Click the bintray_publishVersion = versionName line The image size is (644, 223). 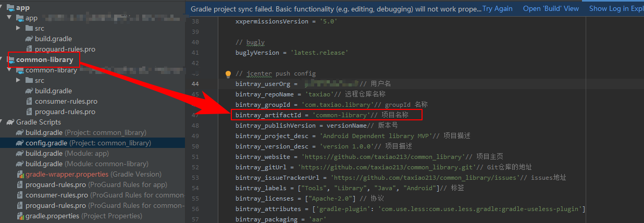(x=317, y=126)
